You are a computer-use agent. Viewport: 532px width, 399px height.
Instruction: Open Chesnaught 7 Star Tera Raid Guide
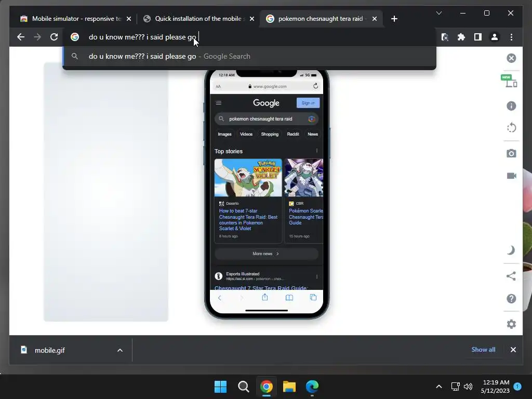tap(261, 288)
